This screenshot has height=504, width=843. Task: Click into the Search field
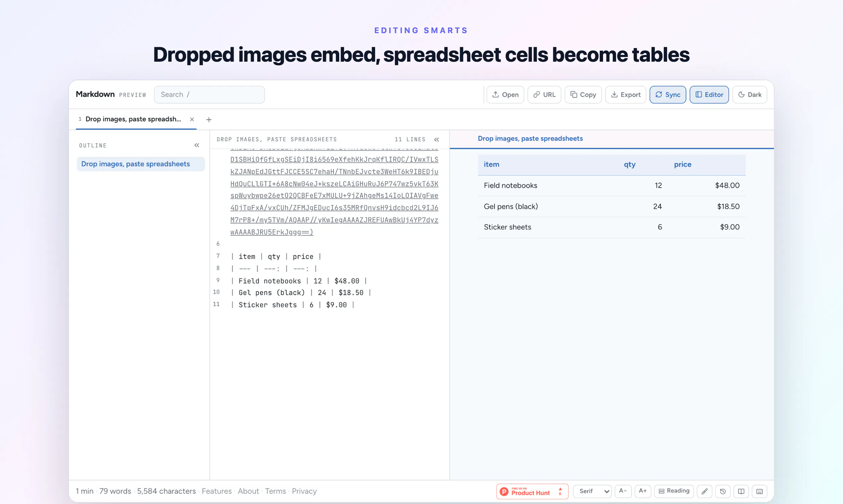coord(209,95)
